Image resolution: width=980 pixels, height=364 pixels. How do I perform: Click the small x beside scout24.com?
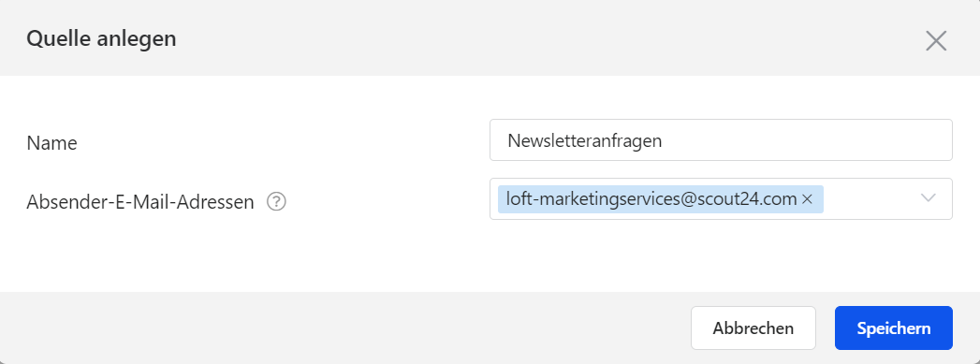(x=807, y=199)
